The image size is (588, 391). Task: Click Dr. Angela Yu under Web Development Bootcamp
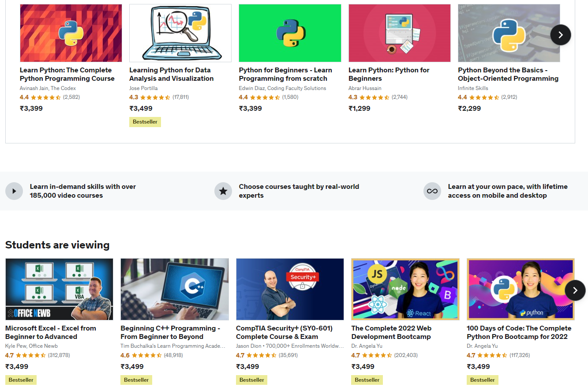[367, 346]
